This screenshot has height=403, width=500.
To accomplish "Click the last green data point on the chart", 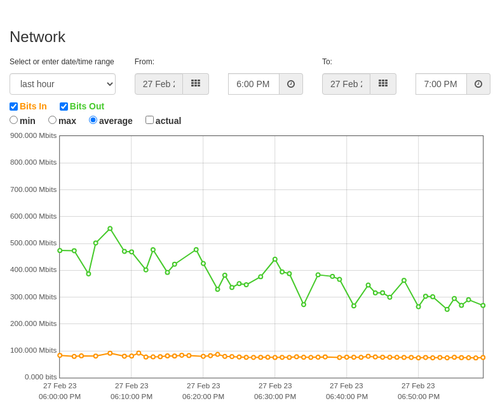I will coord(483,305).
